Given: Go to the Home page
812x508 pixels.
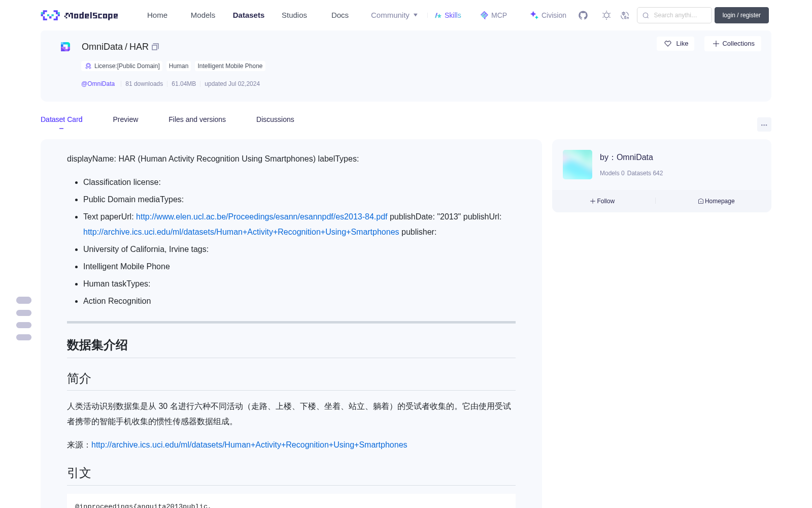Looking at the screenshot, I should [157, 15].
